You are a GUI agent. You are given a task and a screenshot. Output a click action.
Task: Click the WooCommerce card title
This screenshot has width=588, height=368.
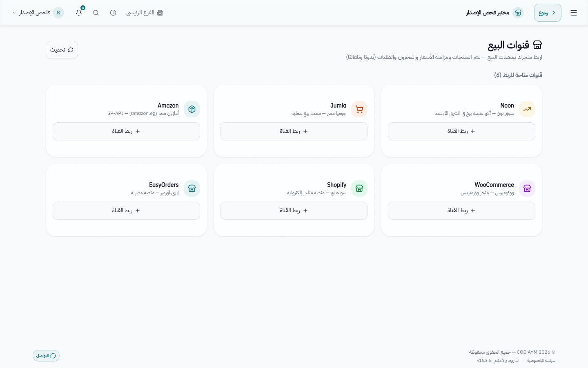click(494, 185)
